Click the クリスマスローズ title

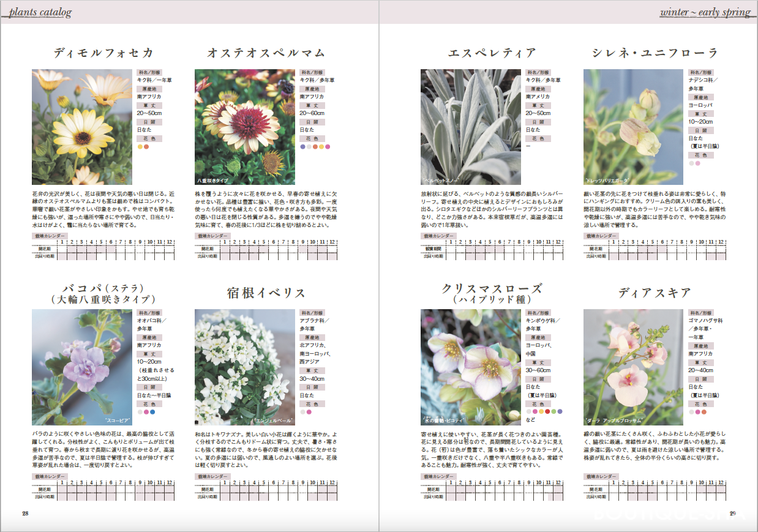pyautogui.click(x=492, y=288)
